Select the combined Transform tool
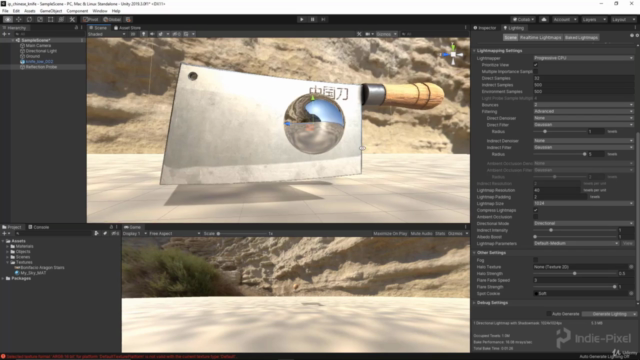Screen dimensions: 640x360 (61, 19)
